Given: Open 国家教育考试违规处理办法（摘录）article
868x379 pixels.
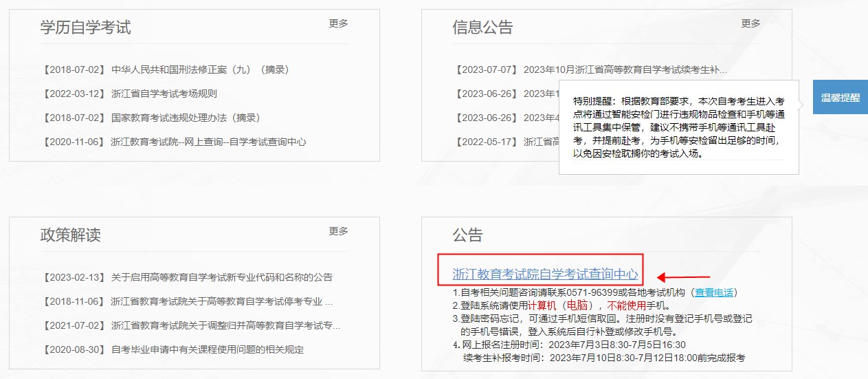Looking at the screenshot, I should (186, 118).
